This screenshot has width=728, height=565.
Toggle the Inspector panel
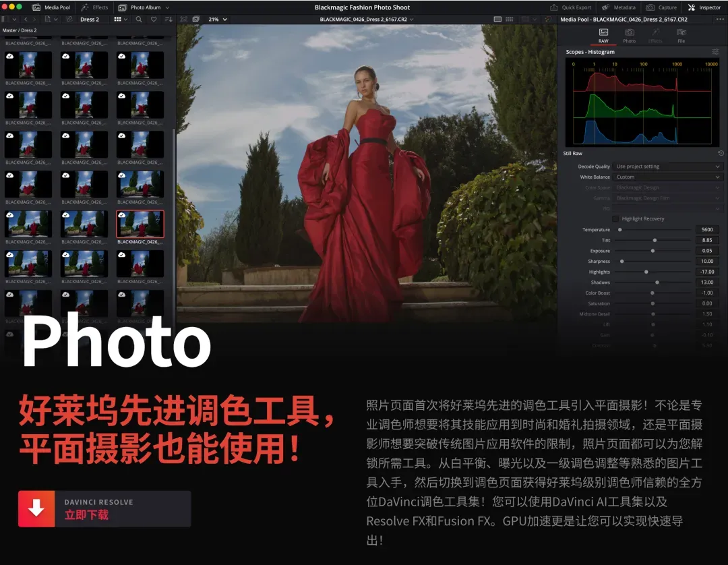coord(704,7)
